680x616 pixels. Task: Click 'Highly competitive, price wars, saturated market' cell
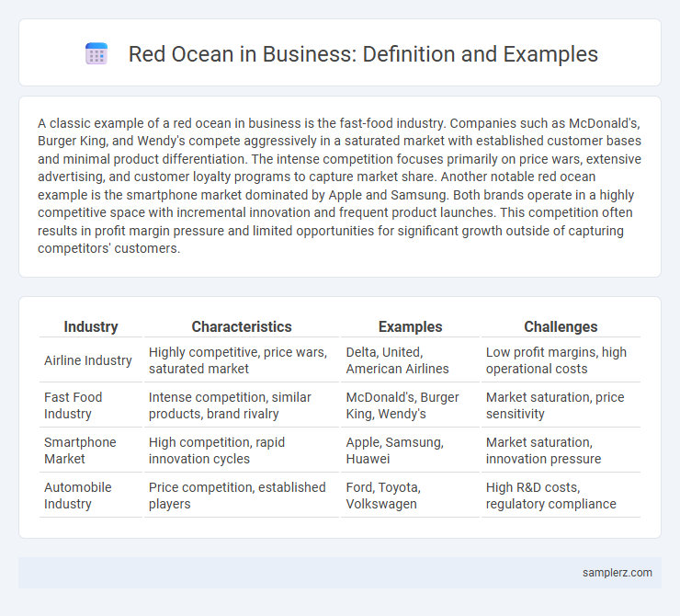242,360
